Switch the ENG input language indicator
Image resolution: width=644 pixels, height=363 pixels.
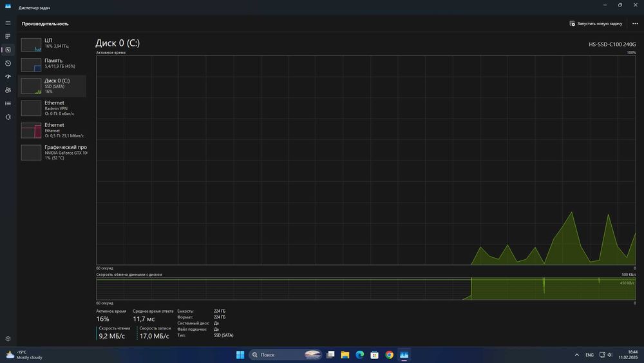pos(589,355)
